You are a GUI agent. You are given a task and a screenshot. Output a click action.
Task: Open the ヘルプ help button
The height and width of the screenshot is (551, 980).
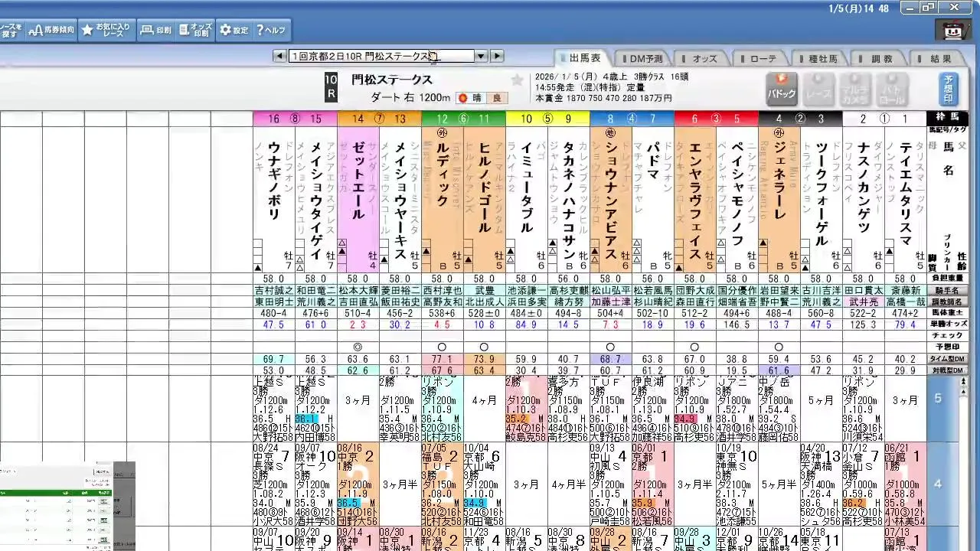[x=271, y=30]
